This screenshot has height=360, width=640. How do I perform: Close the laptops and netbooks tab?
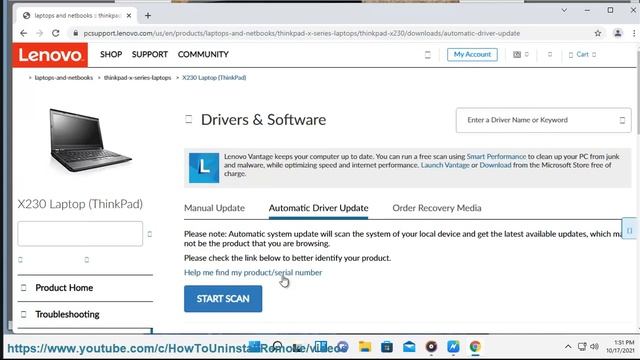pyautogui.click(x=129, y=16)
